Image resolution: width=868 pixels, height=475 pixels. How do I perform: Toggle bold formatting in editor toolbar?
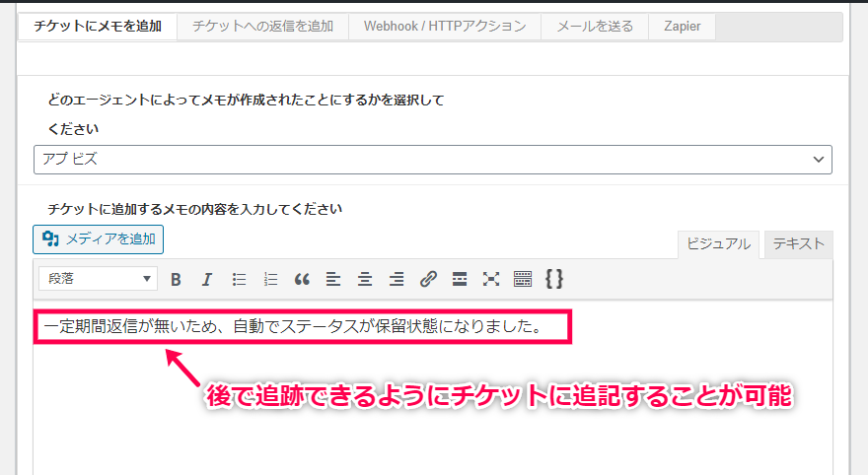(176, 279)
